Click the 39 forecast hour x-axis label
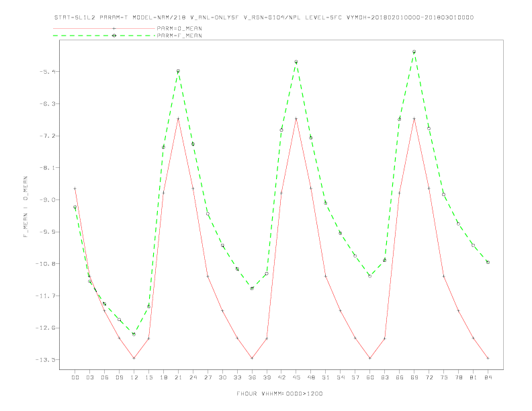 (x=267, y=377)
